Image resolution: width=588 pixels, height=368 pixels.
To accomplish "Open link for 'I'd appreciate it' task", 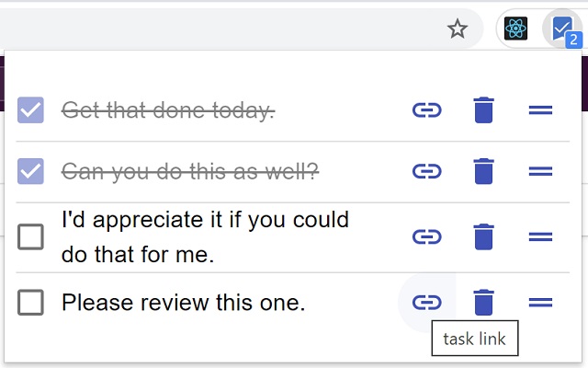I will coord(426,236).
